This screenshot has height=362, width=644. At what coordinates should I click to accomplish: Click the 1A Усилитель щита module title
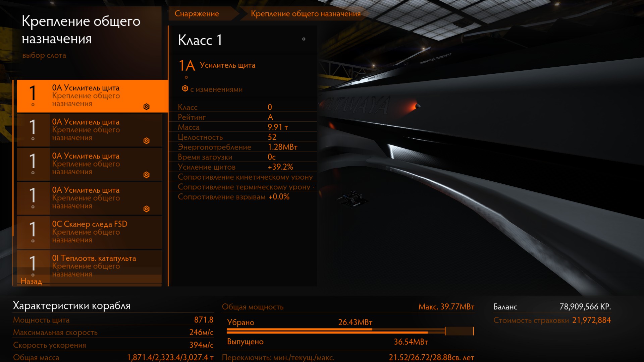click(227, 65)
